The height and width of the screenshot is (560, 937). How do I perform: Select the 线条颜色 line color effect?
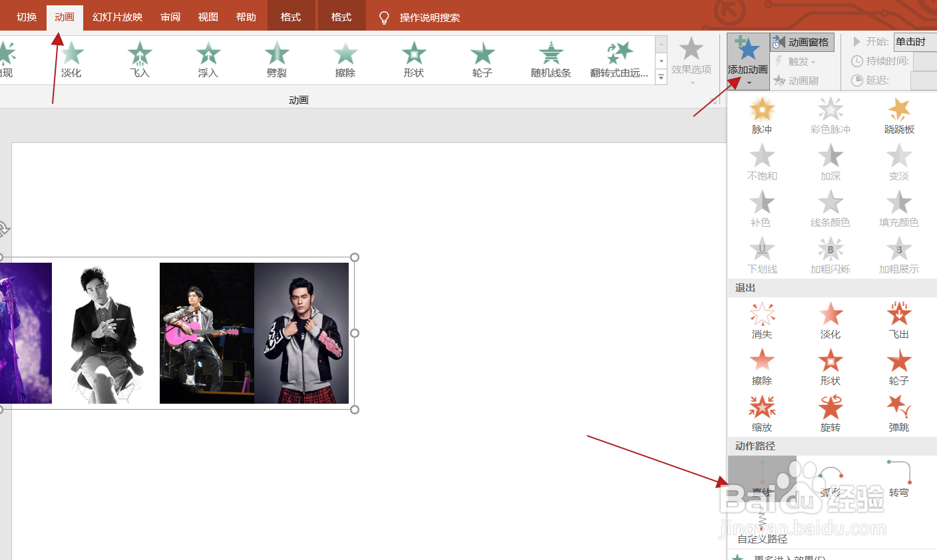pos(831,209)
